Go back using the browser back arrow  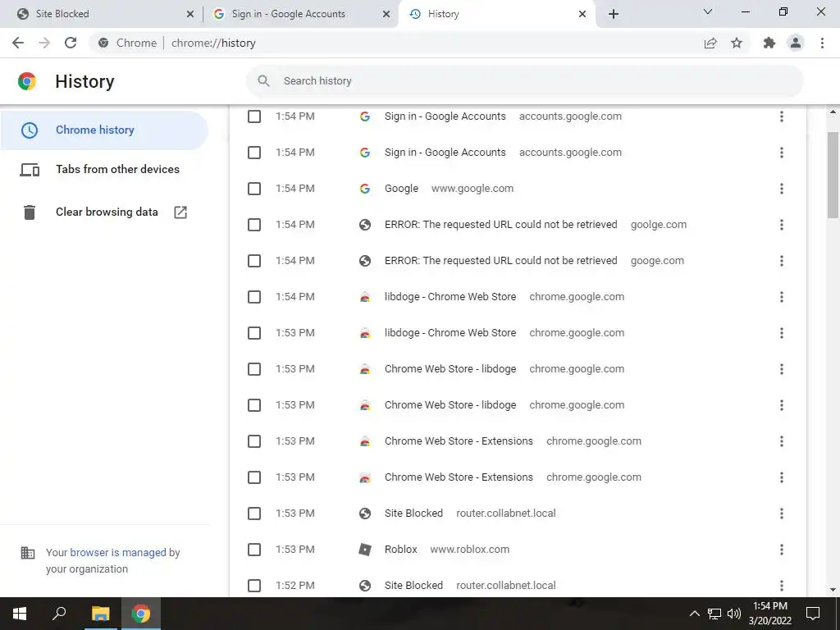click(x=18, y=43)
